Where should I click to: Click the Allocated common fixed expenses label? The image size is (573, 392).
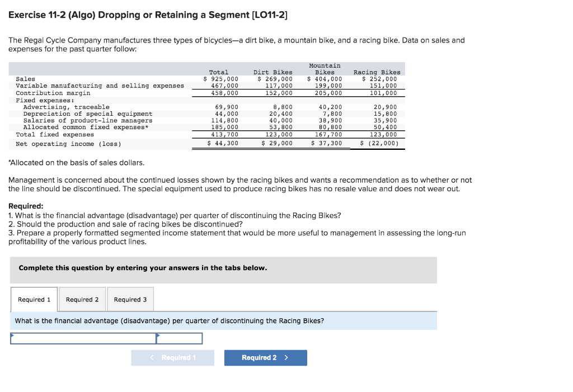coord(86,127)
